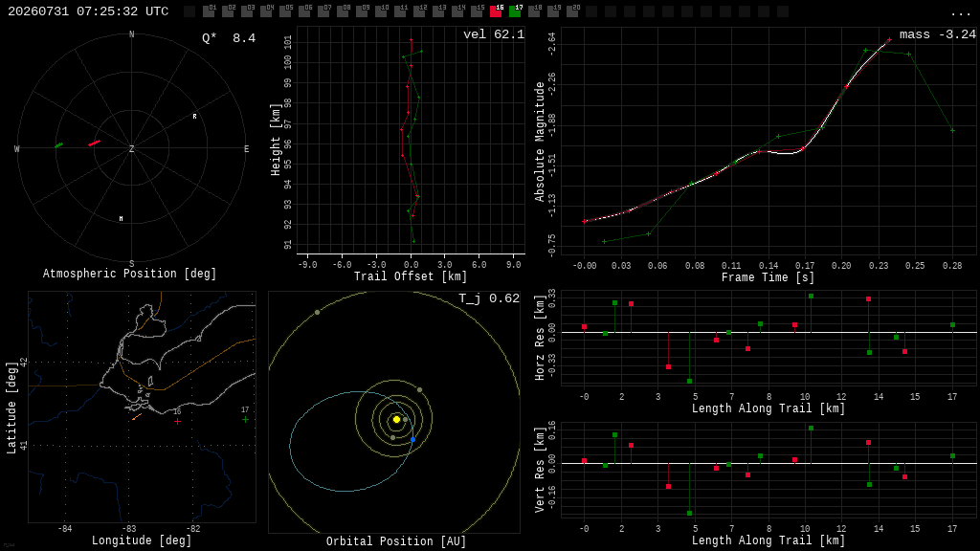Select the red station 16 indicator square
980x551 pixels.
click(x=496, y=11)
